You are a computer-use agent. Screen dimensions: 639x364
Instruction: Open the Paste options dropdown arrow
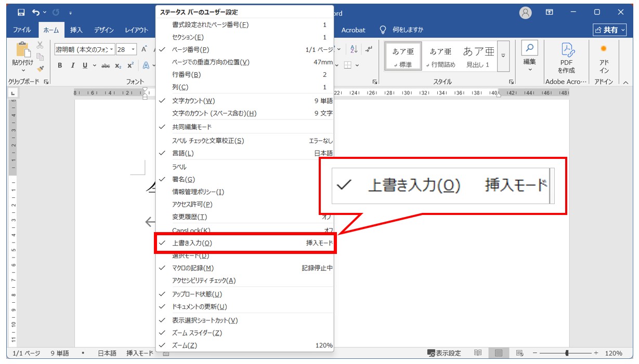point(23,70)
